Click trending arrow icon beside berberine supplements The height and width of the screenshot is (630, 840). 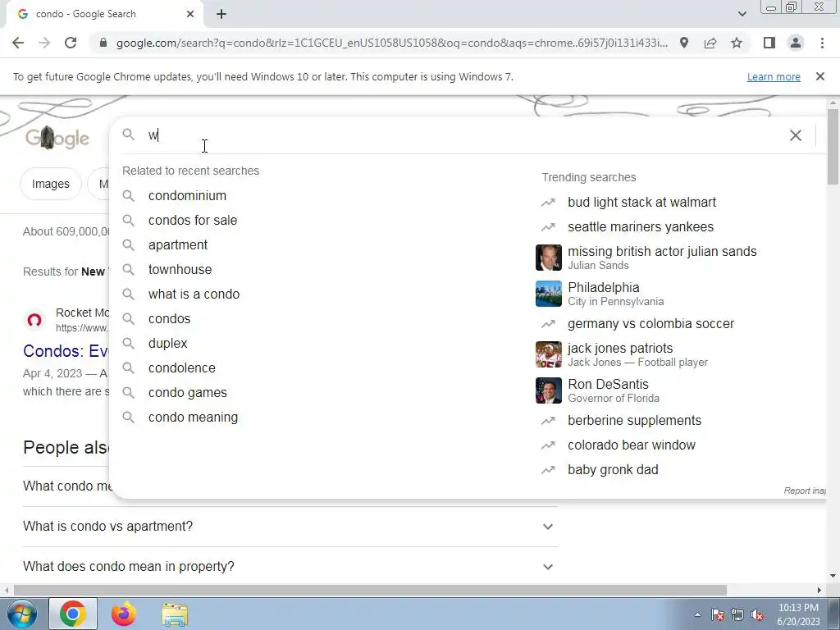click(x=547, y=421)
